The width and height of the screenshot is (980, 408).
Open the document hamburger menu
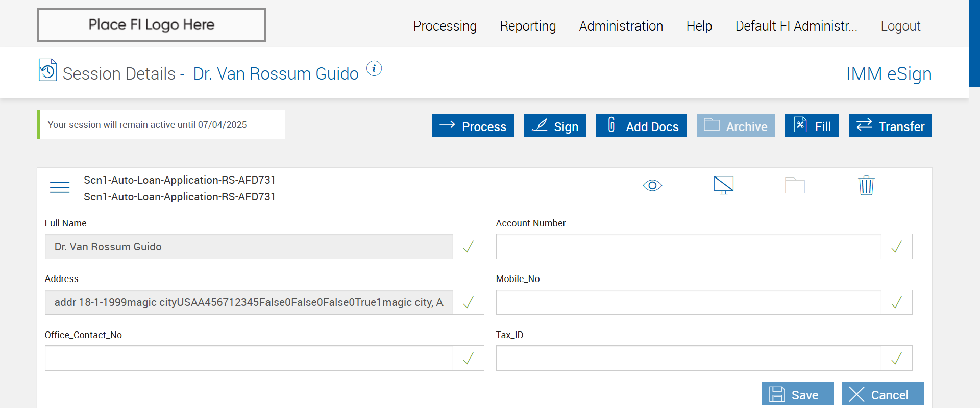pos(60,187)
